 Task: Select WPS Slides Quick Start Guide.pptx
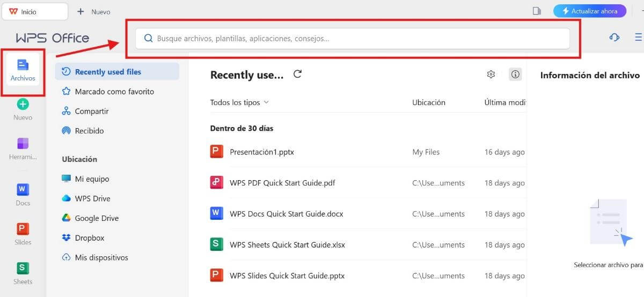tap(287, 276)
